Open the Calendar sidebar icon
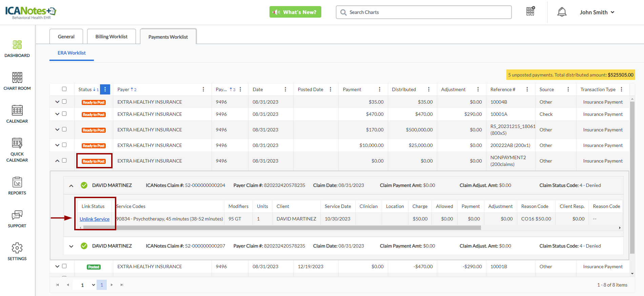This screenshot has height=296, width=644. click(x=17, y=110)
